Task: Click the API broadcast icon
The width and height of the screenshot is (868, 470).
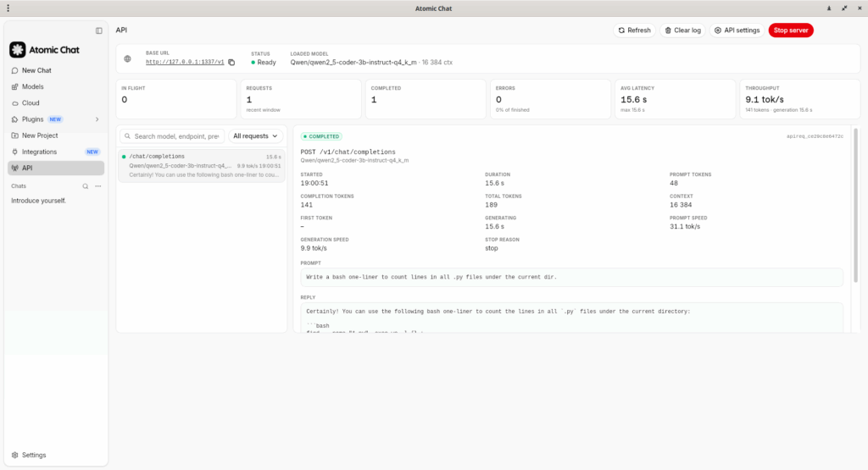Action: (15, 168)
